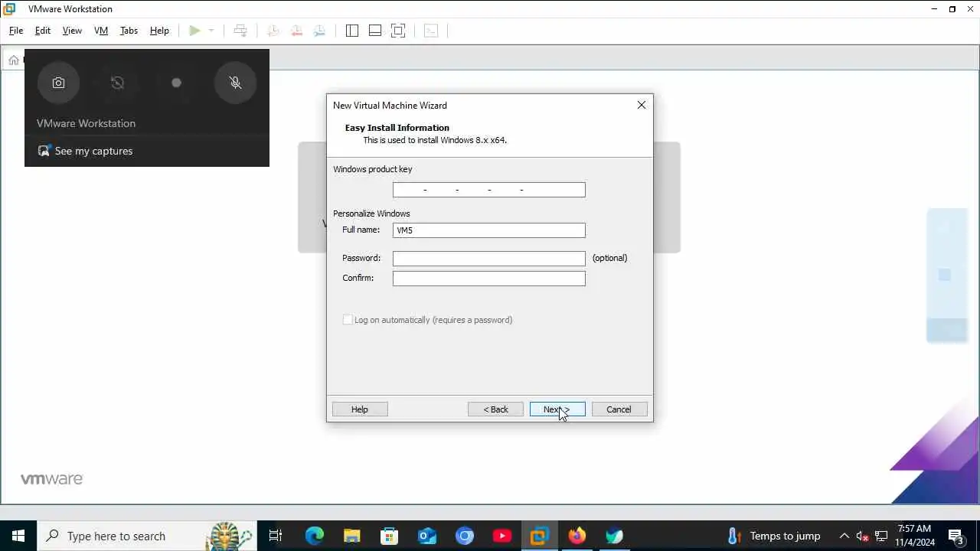Open YouTube app from taskbar
980x551 pixels.
(x=502, y=536)
